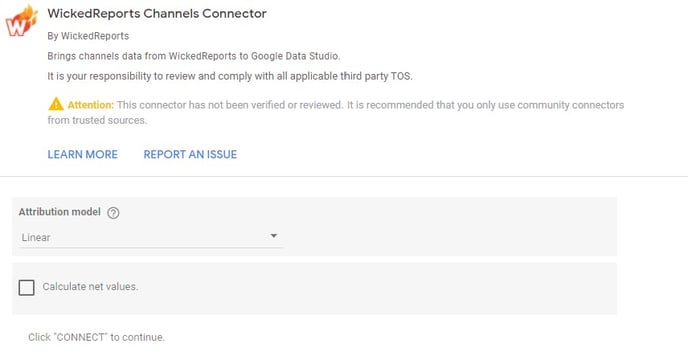Viewport: 688px width, 360px height.
Task: Click the By WickedReports author text
Action: [x=88, y=36]
